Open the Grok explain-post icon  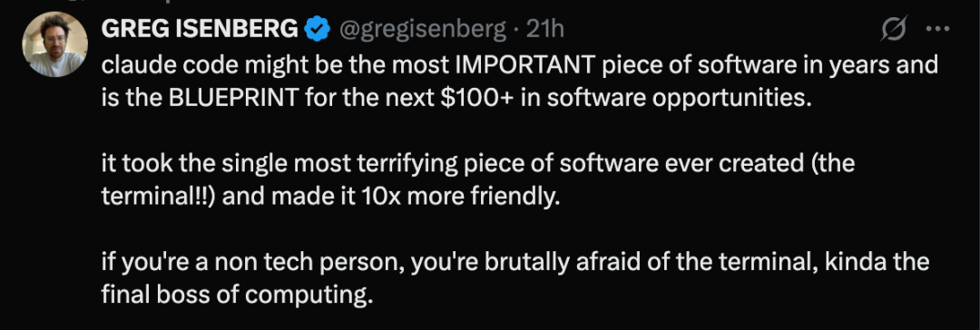tap(894, 29)
